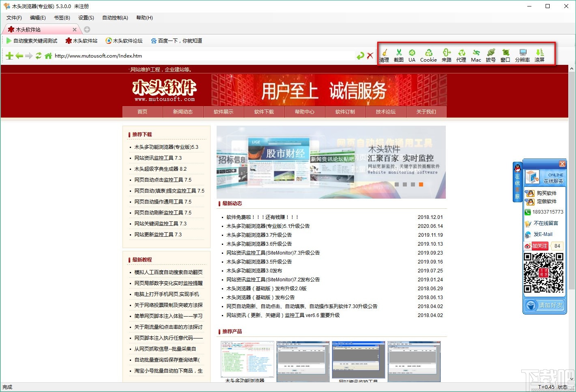Click the 来路 referrer icon
The width and height of the screenshot is (576, 392).
446,55
